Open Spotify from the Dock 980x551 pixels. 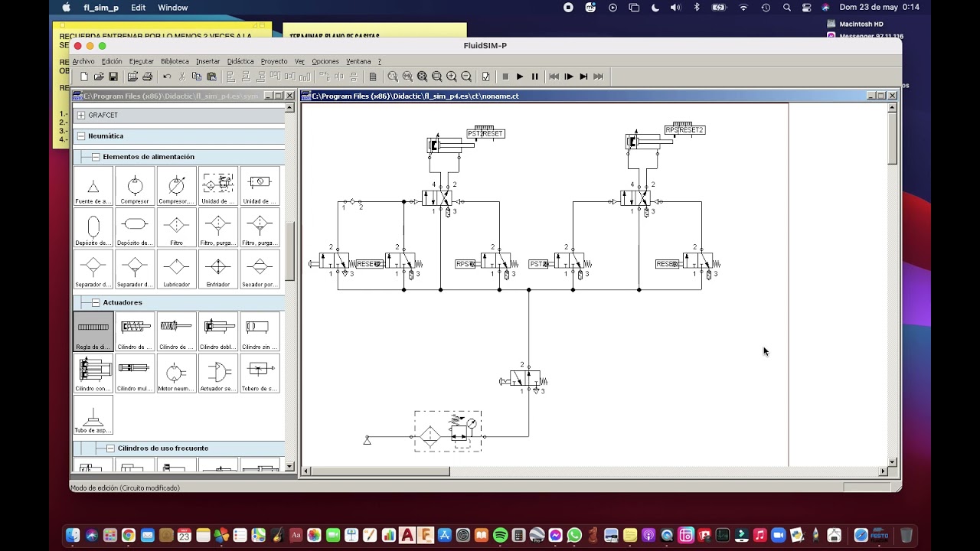pyautogui.click(x=500, y=536)
